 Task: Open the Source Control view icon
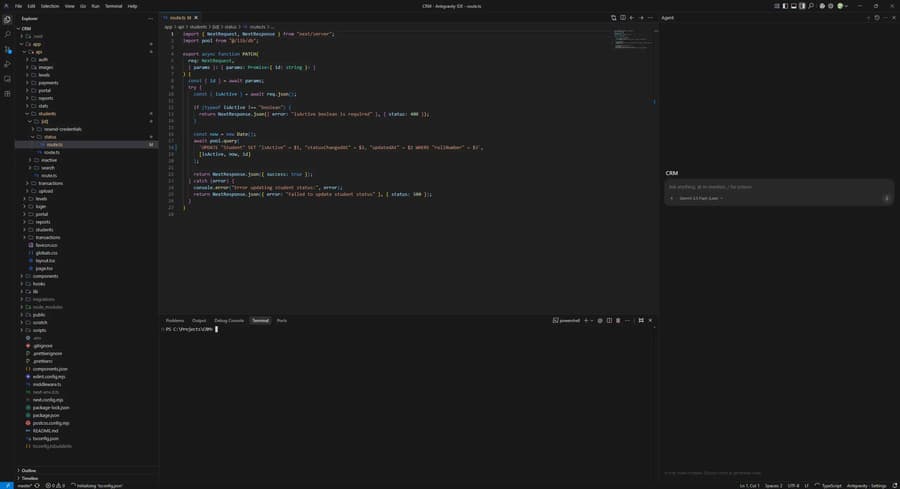click(7, 49)
